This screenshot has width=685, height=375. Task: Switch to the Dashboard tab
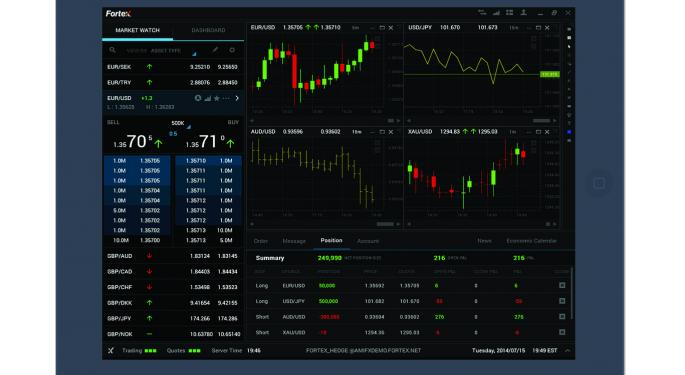[x=208, y=30]
